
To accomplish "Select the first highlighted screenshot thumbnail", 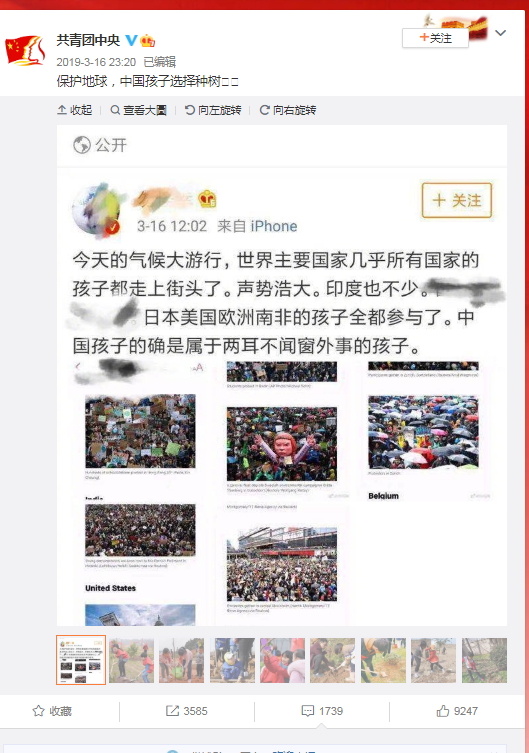I will [81, 660].
